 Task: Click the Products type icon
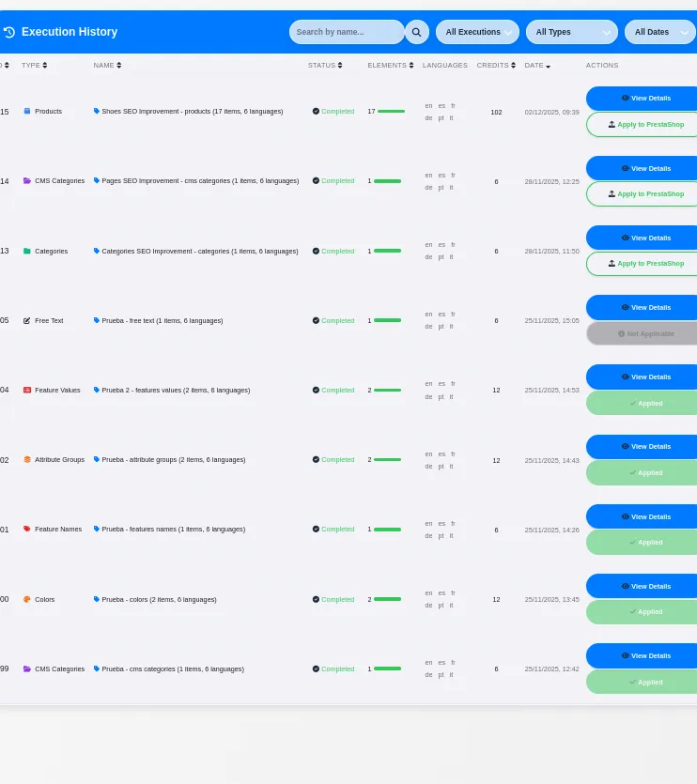coord(27,111)
